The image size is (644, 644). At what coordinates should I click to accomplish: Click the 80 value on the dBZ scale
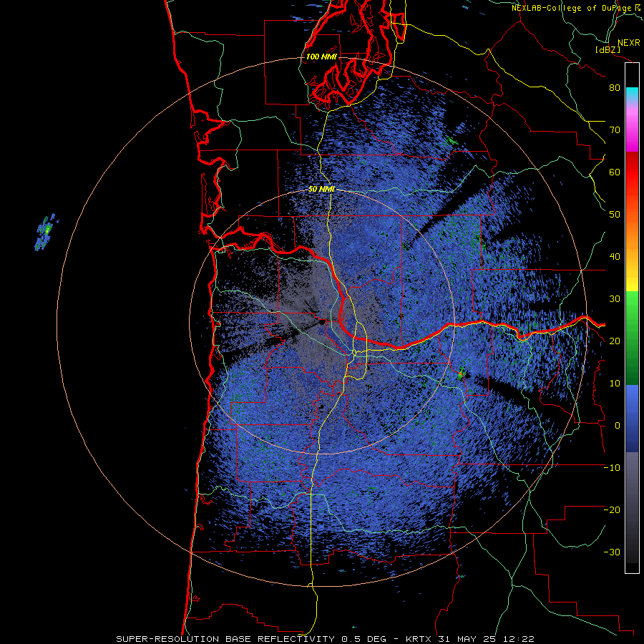click(x=615, y=88)
